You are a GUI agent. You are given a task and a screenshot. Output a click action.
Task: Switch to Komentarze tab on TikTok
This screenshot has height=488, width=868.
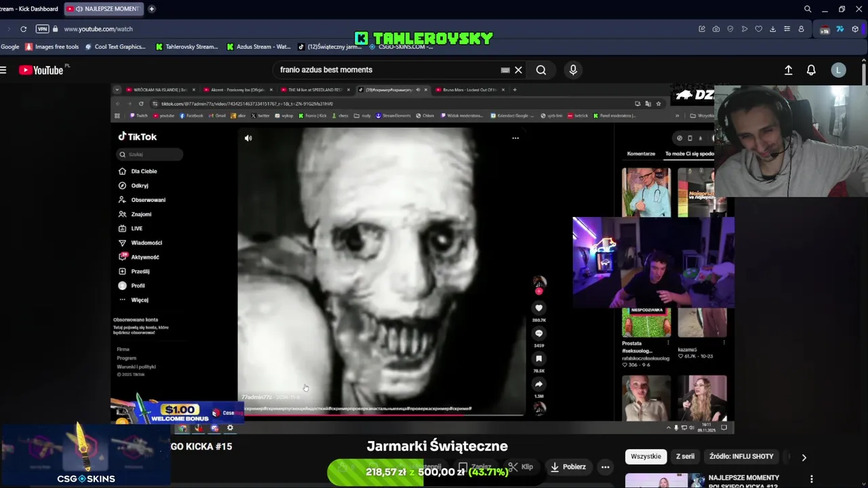coord(642,154)
